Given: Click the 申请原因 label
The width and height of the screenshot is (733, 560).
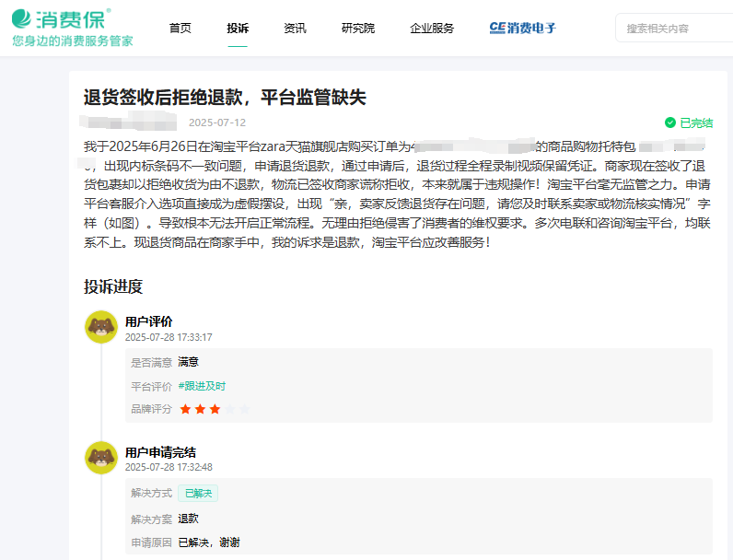Looking at the screenshot, I should pyautogui.click(x=151, y=542).
